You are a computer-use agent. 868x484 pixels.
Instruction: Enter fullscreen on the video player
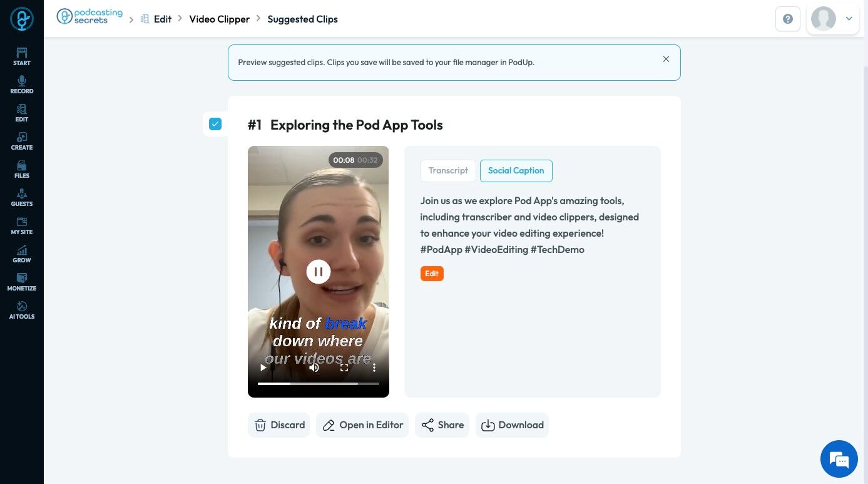344,368
